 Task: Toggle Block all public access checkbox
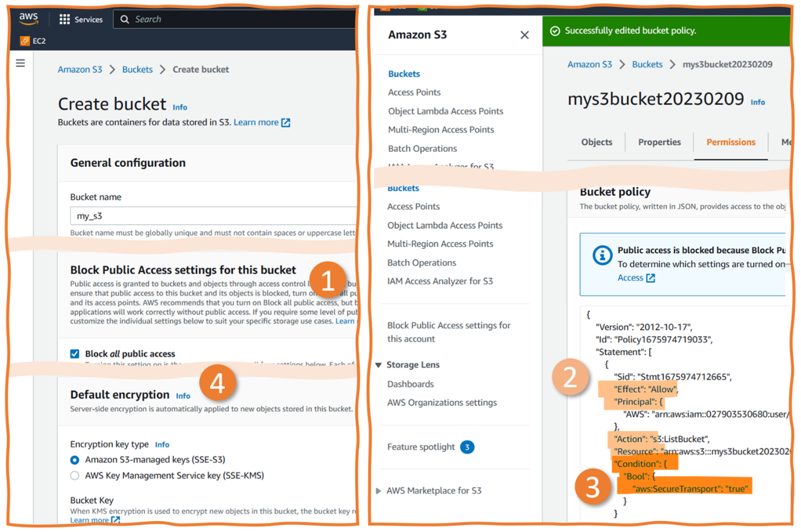(75, 354)
